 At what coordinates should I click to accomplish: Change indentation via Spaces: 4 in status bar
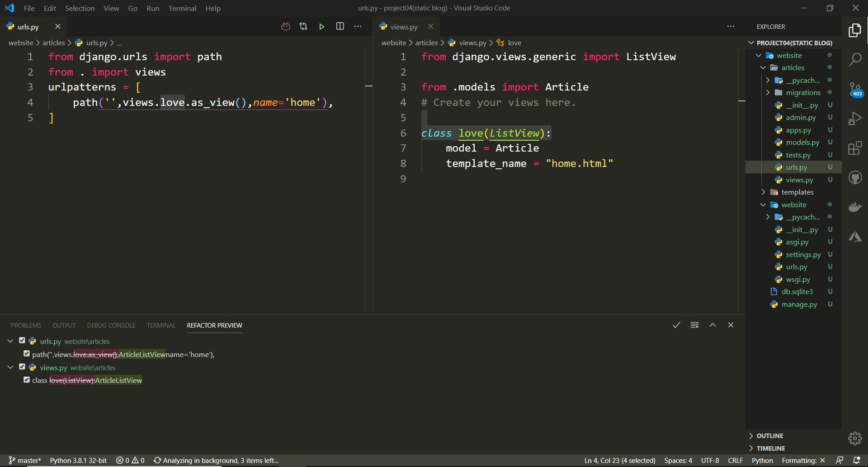click(x=678, y=460)
